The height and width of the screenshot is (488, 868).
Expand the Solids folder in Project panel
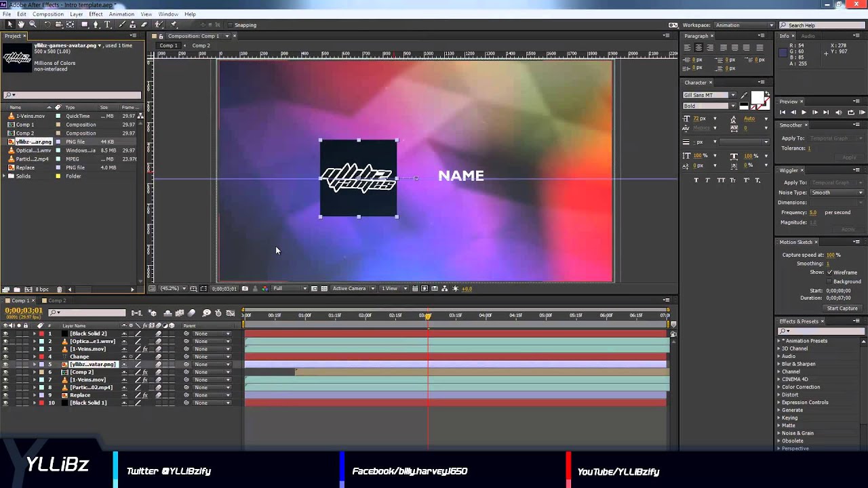click(x=5, y=176)
